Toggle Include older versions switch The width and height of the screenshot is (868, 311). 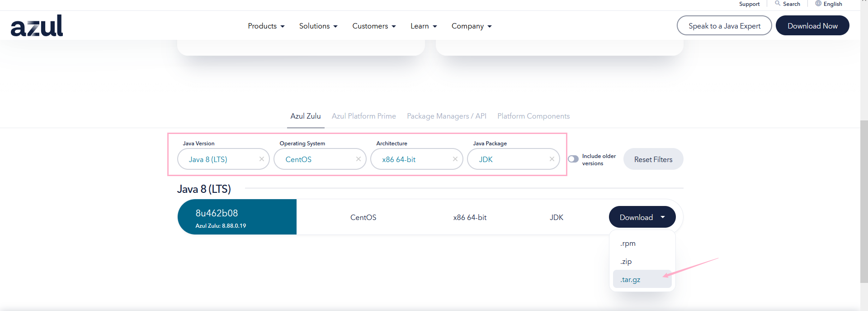pos(573,159)
